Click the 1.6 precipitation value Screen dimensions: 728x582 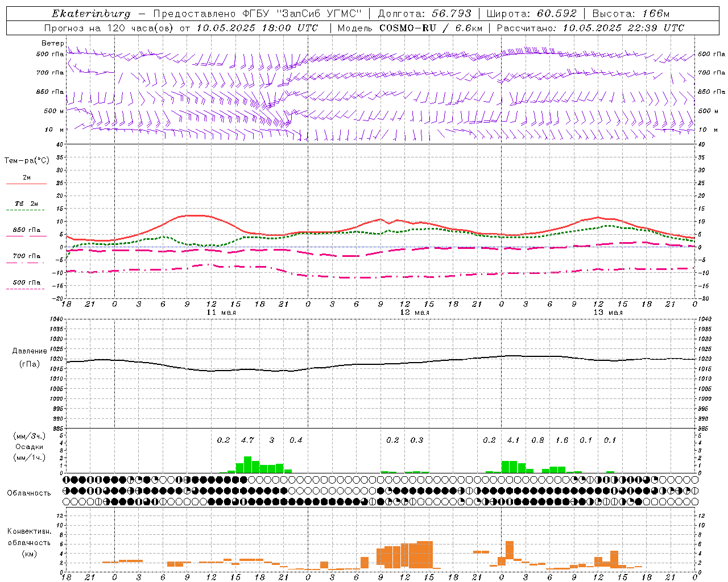coord(562,440)
